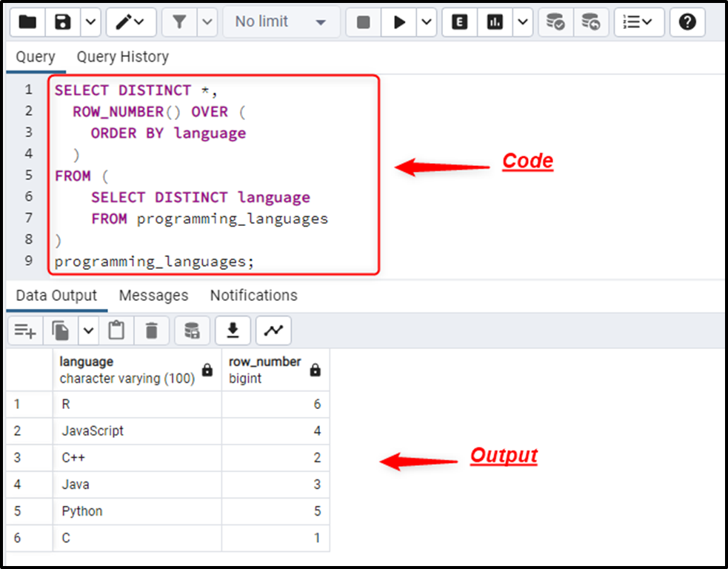Screen dimensions: 728x569
Task: Delete the selected row with trash icon
Action: click(152, 330)
